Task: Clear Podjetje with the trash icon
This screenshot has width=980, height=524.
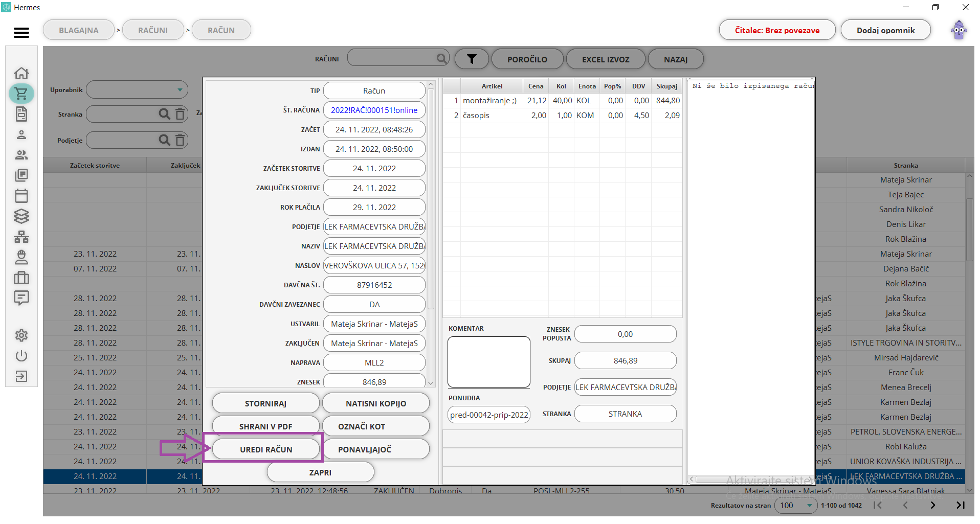Action: (180, 140)
